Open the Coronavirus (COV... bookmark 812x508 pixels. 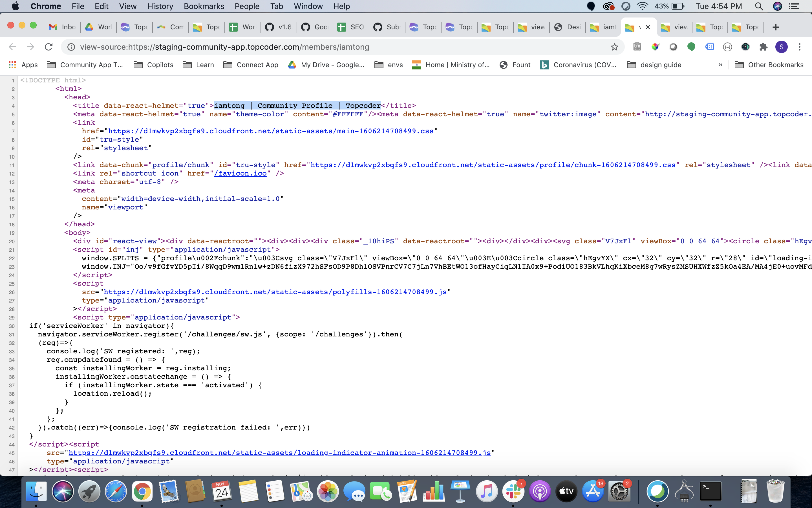coord(579,65)
